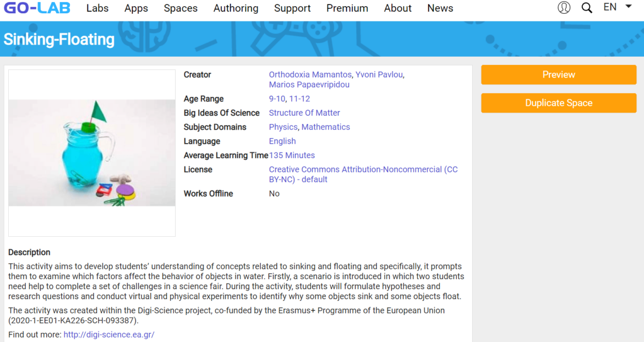Open creator link Orthodoxia Mamantos
Screen dimensions: 644x342
click(310, 74)
